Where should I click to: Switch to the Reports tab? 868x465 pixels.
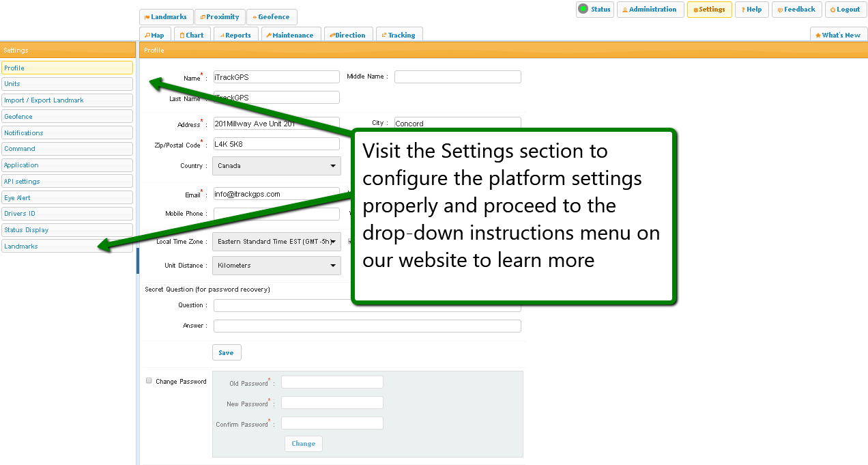[235, 35]
